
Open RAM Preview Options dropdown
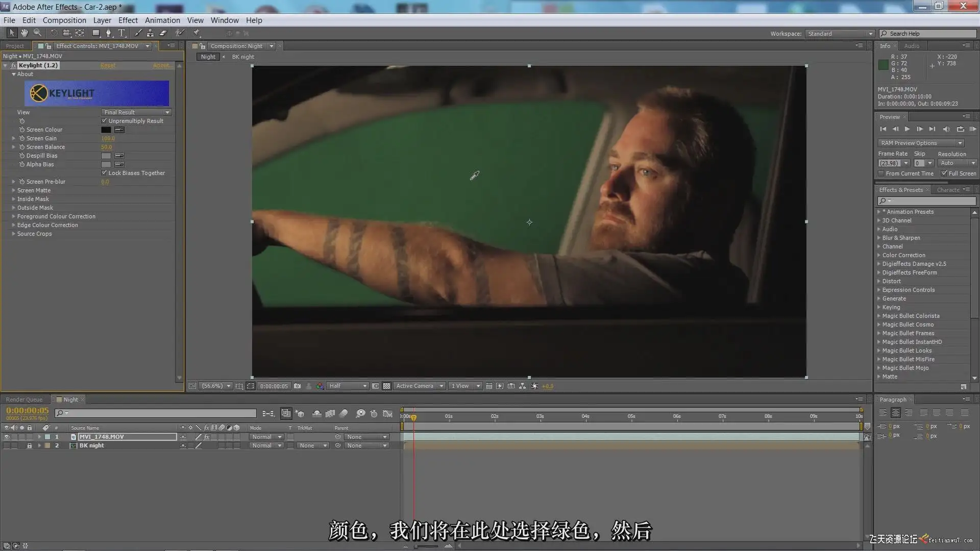click(921, 143)
